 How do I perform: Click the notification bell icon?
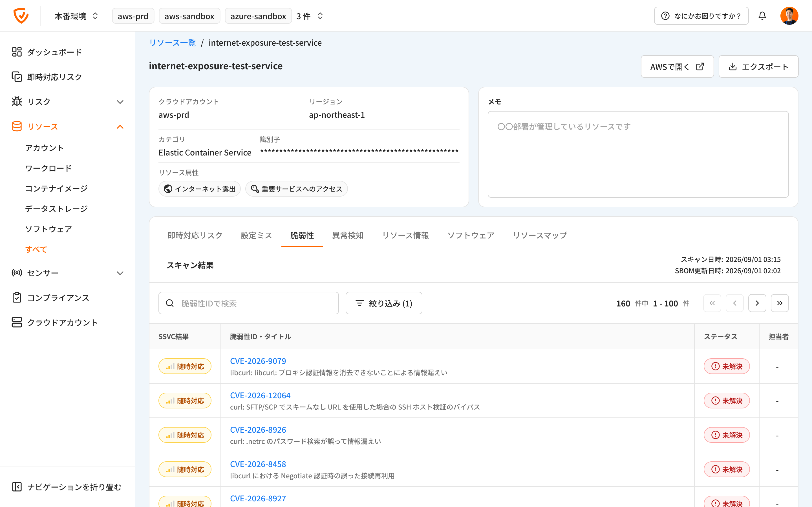(762, 16)
